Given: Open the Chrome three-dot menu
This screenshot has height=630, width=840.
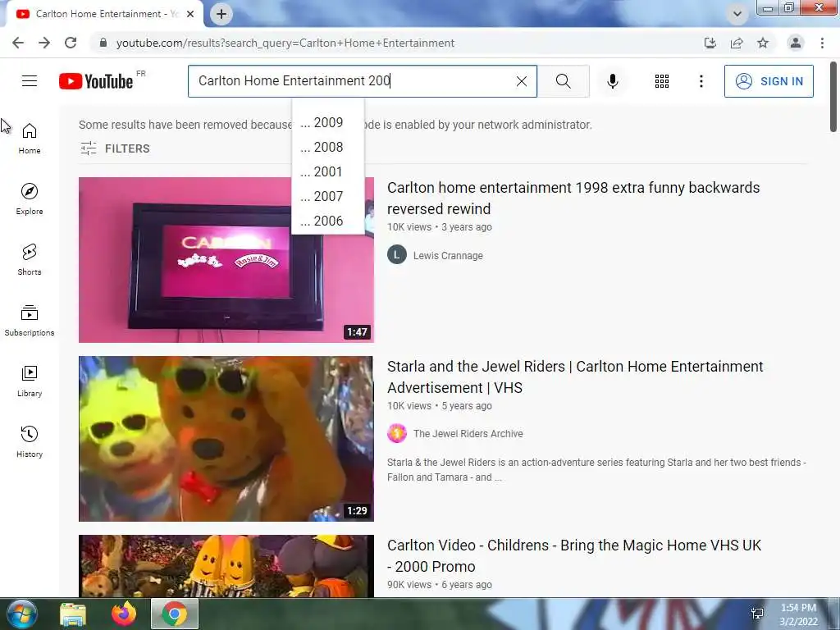Looking at the screenshot, I should coord(822,43).
